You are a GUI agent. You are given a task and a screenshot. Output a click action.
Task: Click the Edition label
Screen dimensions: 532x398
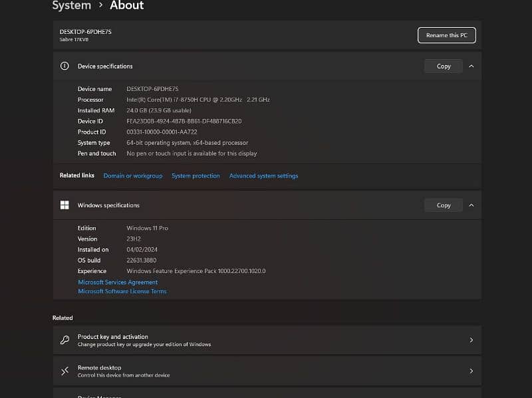(x=87, y=228)
